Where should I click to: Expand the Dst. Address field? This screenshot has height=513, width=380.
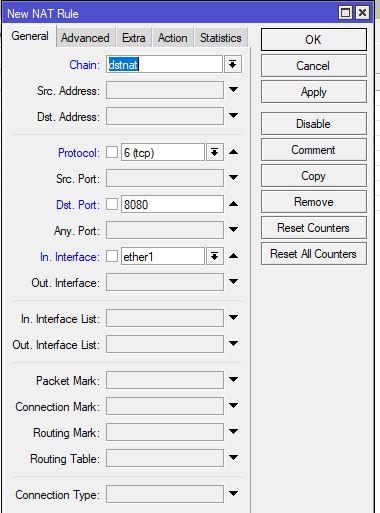point(233,115)
